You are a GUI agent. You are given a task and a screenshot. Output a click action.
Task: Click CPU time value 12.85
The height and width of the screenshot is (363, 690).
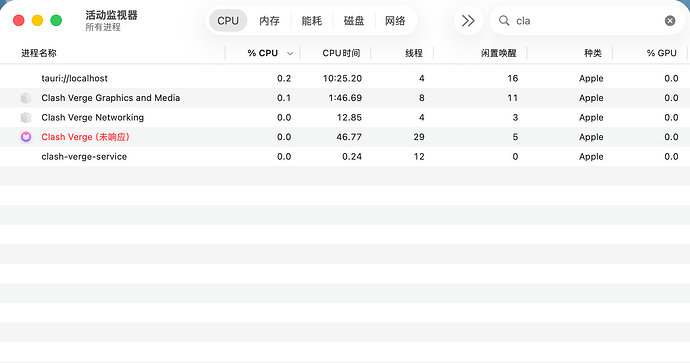(349, 117)
